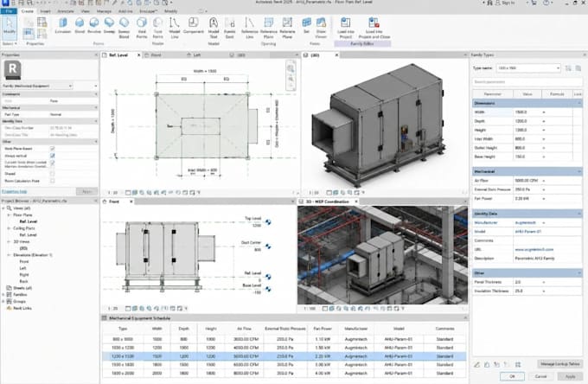Click OK in Family Types dialog
Image resolution: width=588 pixels, height=384 pixels.
(512, 376)
